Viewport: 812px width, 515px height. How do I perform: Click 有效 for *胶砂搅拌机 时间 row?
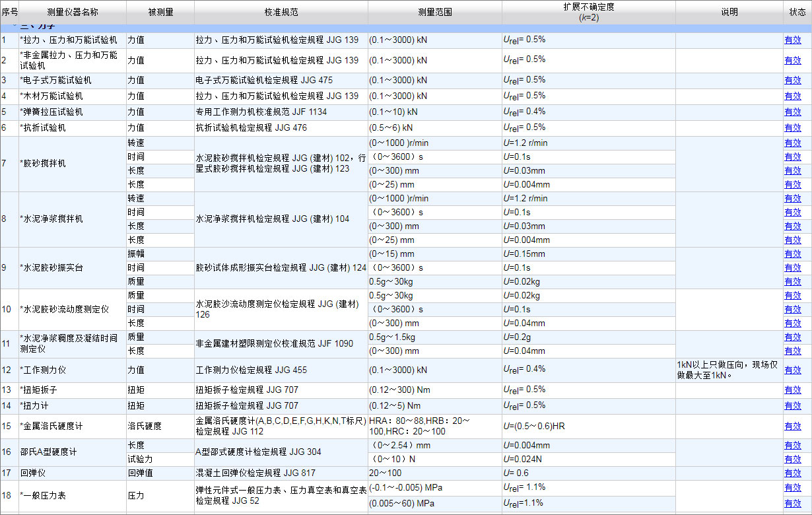(792, 157)
